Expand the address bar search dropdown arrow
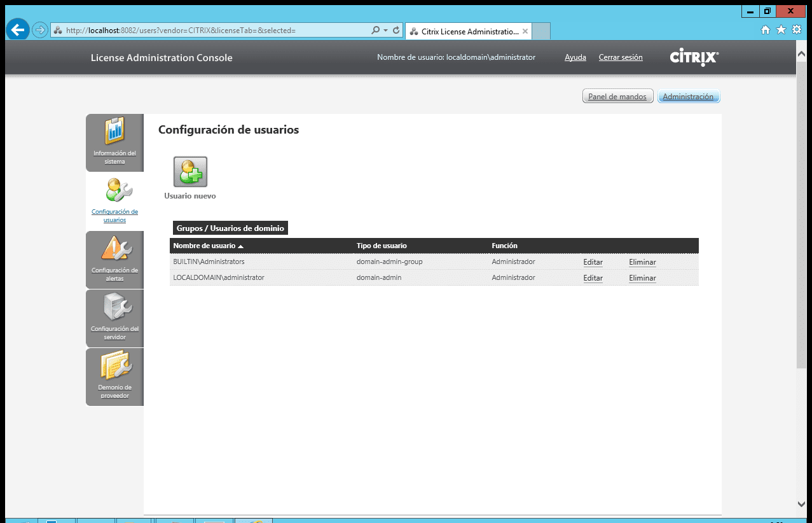The image size is (812, 523). tap(385, 30)
